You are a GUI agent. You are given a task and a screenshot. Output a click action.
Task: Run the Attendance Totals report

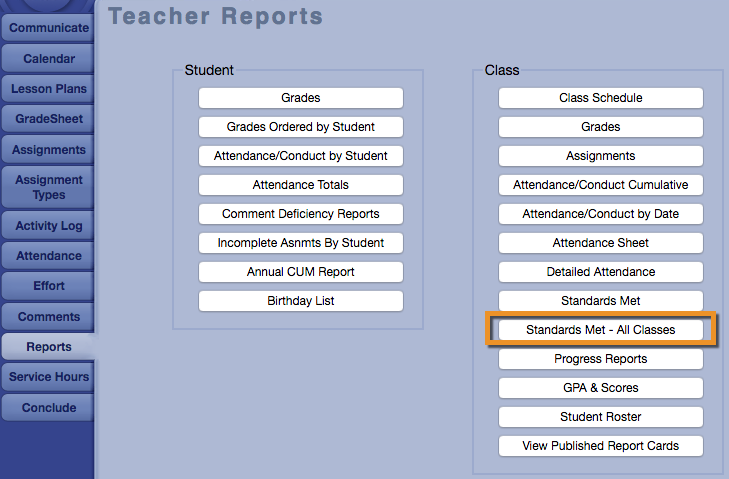point(300,185)
